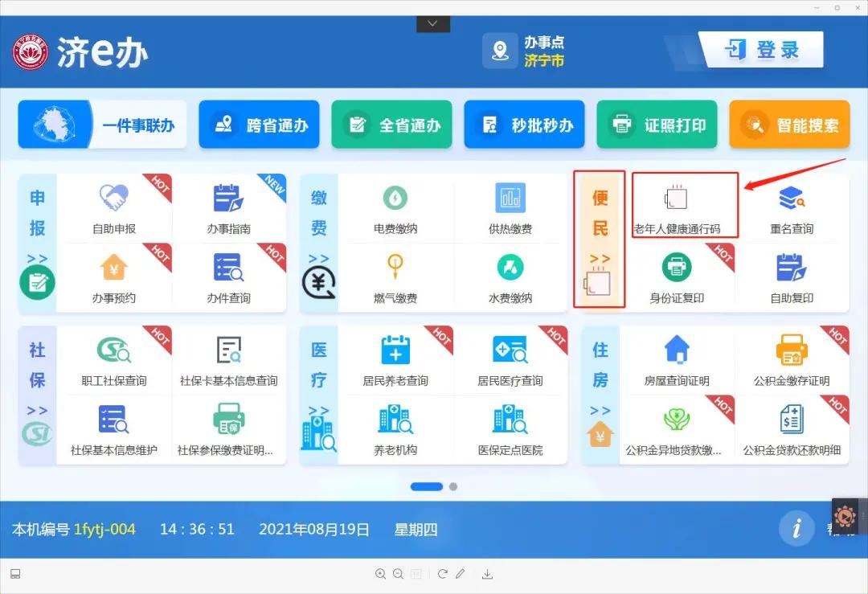Select the 电费缴纳 electricity payment icon

[x=395, y=199]
